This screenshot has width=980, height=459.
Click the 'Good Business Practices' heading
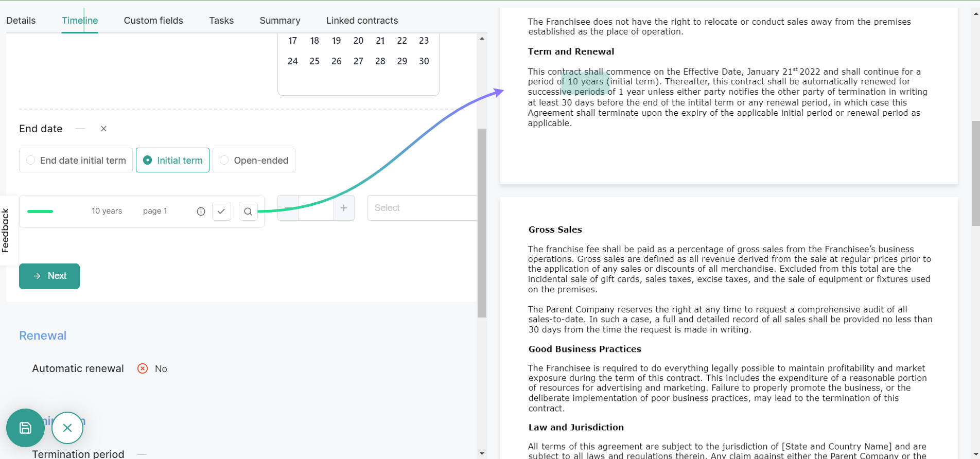[x=585, y=349]
